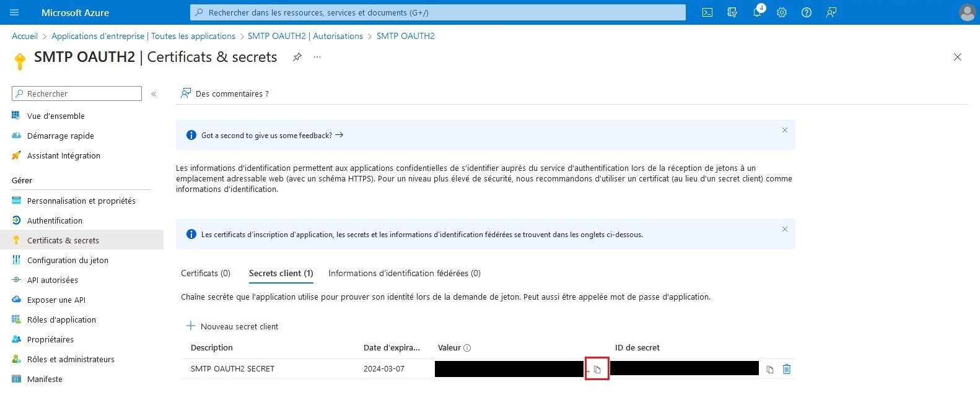
Task: Open the more options ellipsis beside title
Action: [317, 57]
